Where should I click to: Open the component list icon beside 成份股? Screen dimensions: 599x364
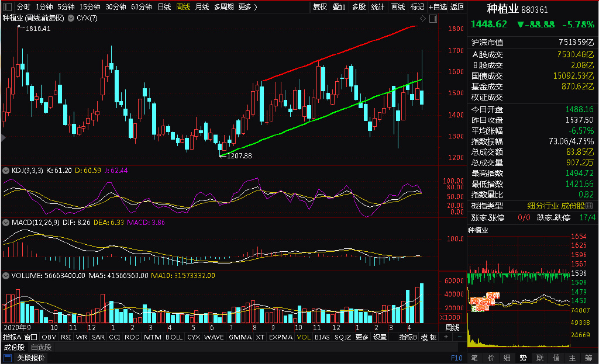(588, 206)
